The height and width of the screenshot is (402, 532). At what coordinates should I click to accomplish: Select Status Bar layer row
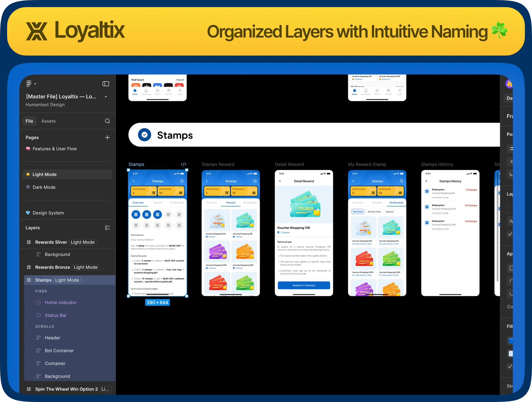click(x=70, y=315)
